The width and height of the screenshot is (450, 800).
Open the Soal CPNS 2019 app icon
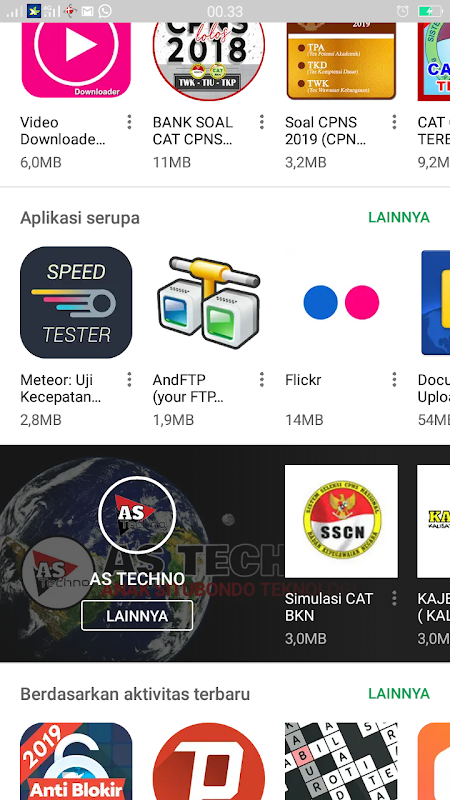pyautogui.click(x=341, y=60)
